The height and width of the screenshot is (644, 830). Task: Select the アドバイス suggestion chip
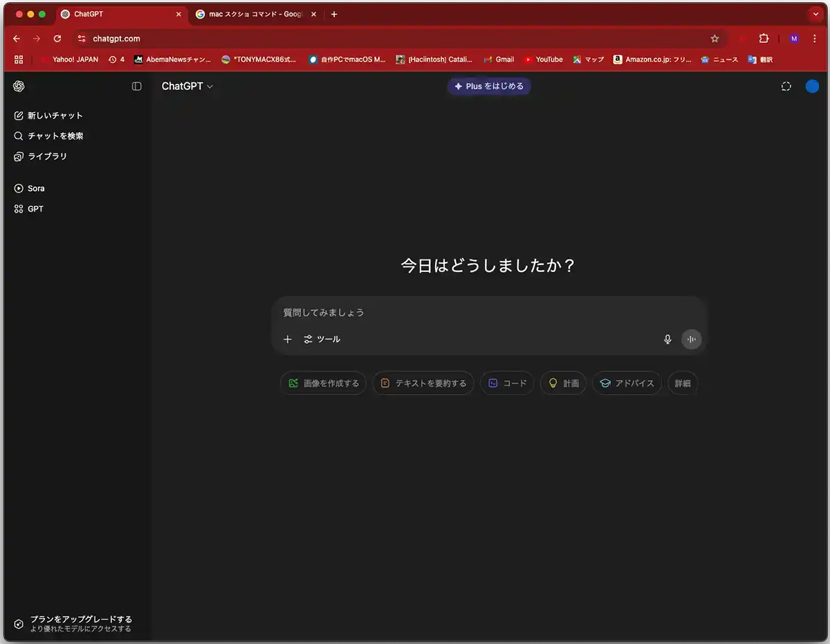pos(627,383)
